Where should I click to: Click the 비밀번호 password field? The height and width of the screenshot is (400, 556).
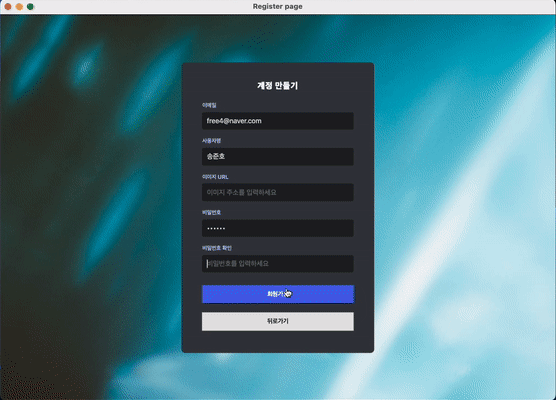pyautogui.click(x=278, y=228)
